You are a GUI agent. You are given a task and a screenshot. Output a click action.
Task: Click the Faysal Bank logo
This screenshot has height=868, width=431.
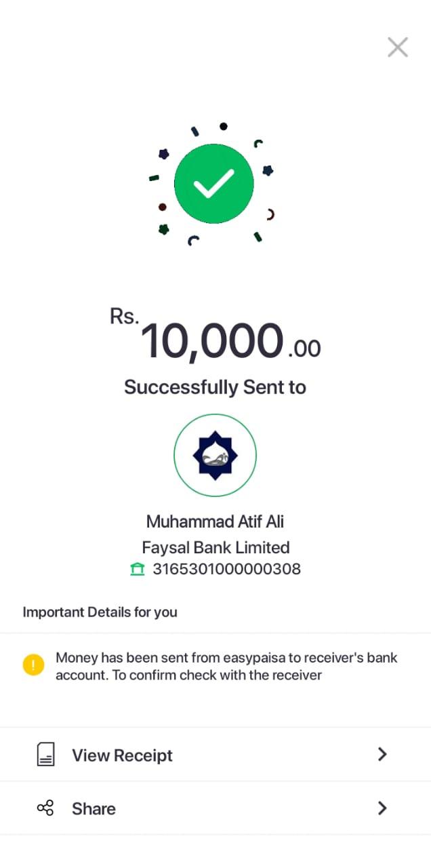tap(215, 455)
